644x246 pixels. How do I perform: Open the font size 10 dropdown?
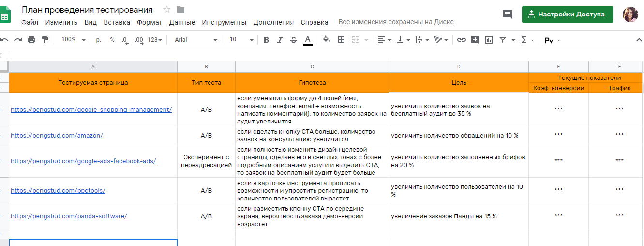coord(241,40)
